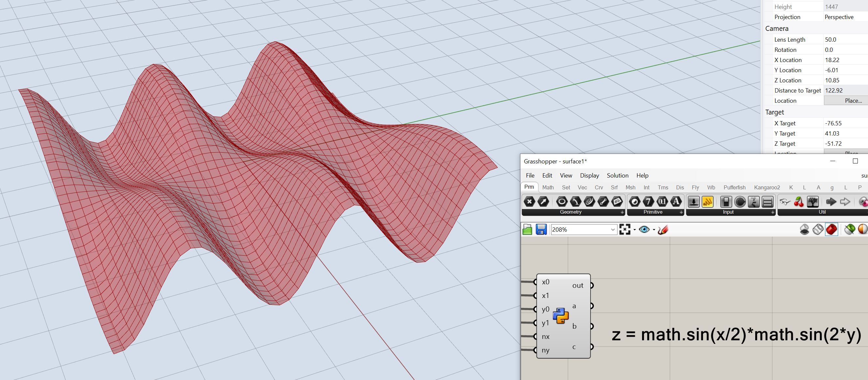Image resolution: width=868 pixels, height=380 pixels.
Task: Open the Display menu
Action: click(589, 175)
